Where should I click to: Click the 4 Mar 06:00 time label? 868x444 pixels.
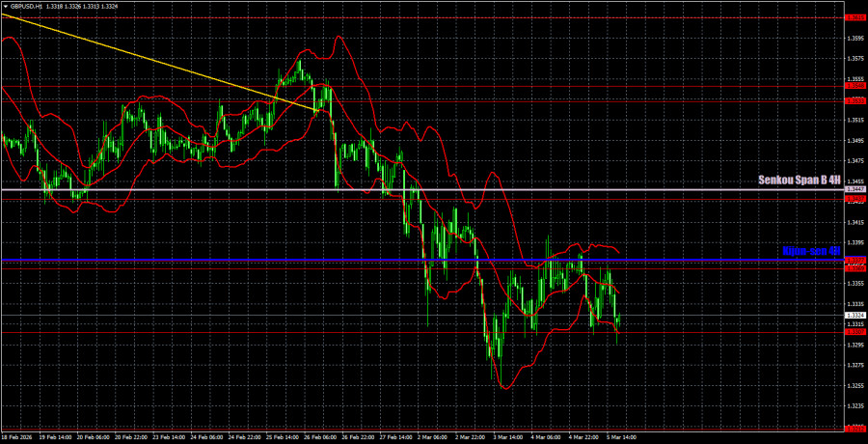point(547,437)
